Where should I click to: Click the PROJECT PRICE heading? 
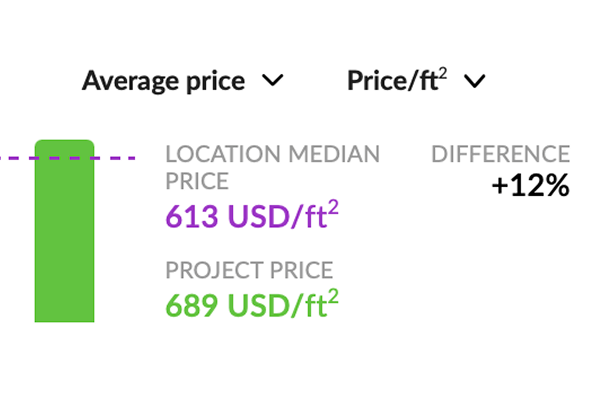249,270
